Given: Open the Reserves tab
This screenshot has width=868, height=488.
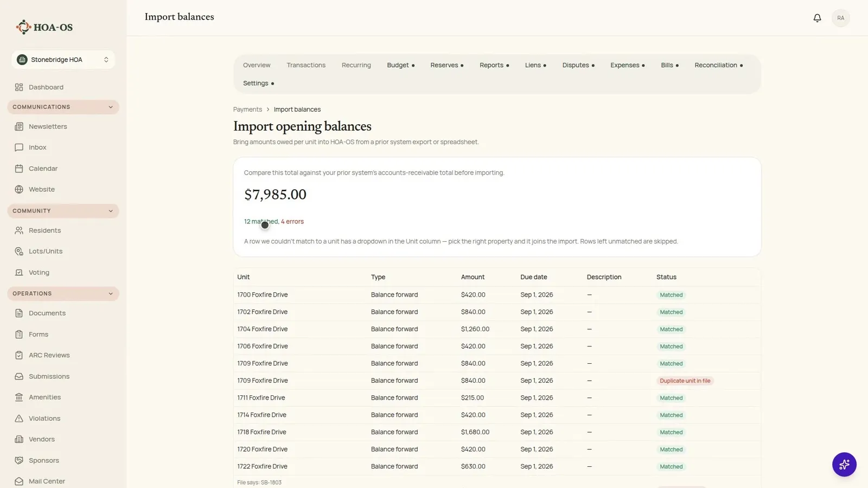Looking at the screenshot, I should tap(446, 65).
